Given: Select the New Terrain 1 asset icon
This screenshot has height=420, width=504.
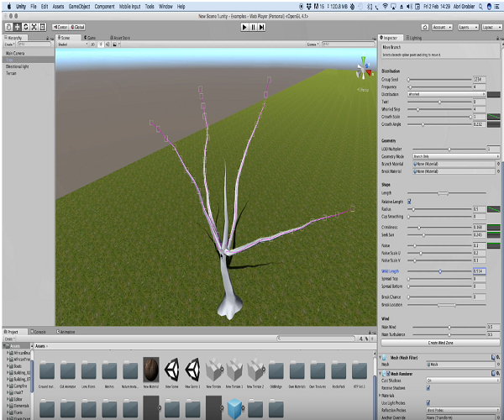Looking at the screenshot, I should [x=234, y=370].
